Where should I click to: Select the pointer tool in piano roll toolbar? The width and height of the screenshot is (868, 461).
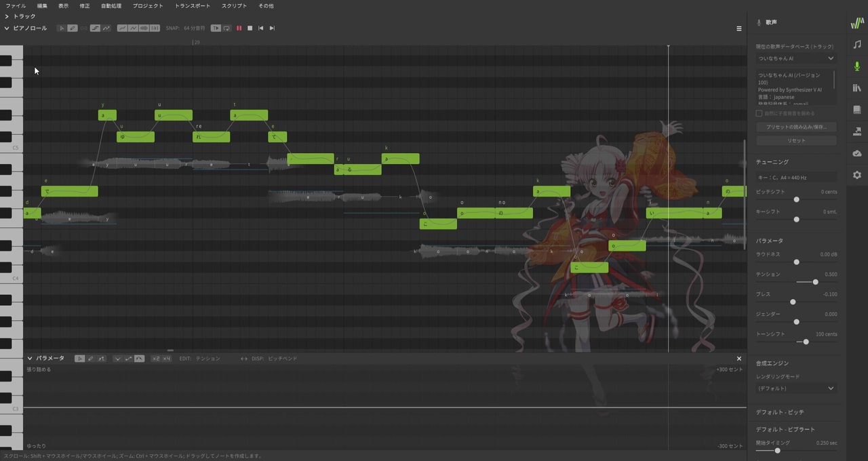tap(62, 28)
